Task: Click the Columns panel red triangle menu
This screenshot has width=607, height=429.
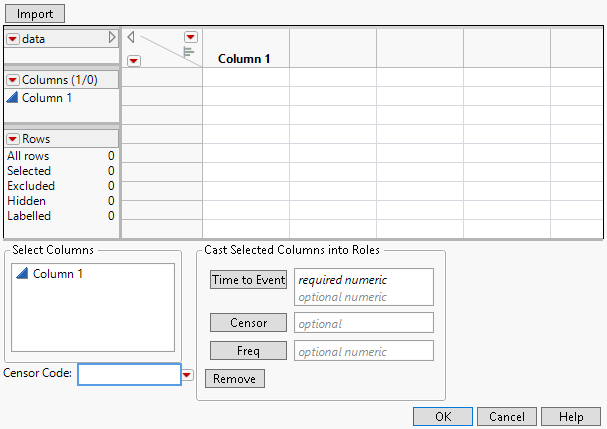Action: click(x=13, y=79)
